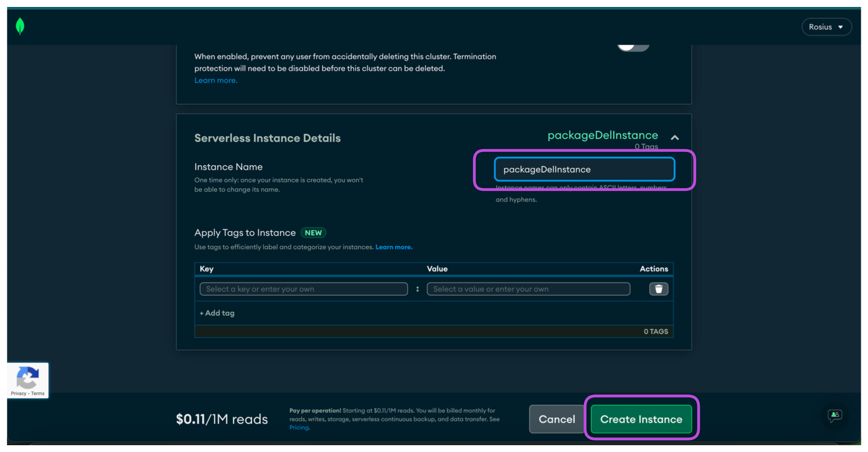Delete tag row with trash icon
The width and height of the screenshot is (868, 452).
click(x=658, y=289)
